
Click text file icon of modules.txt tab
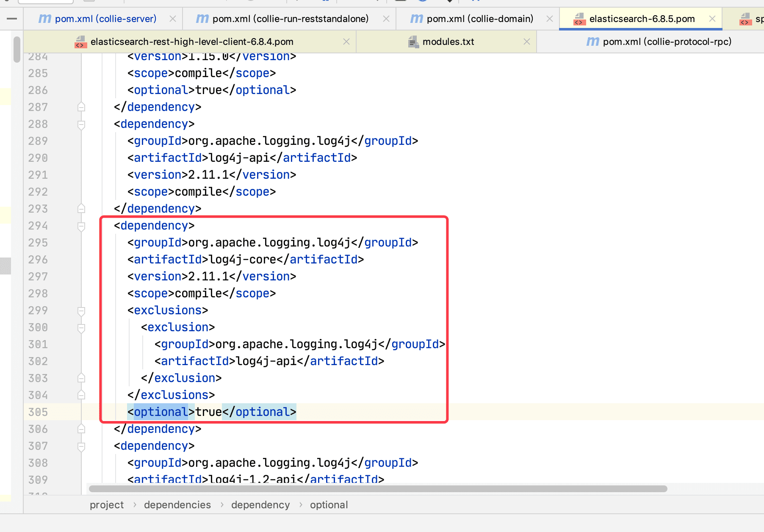(x=413, y=42)
